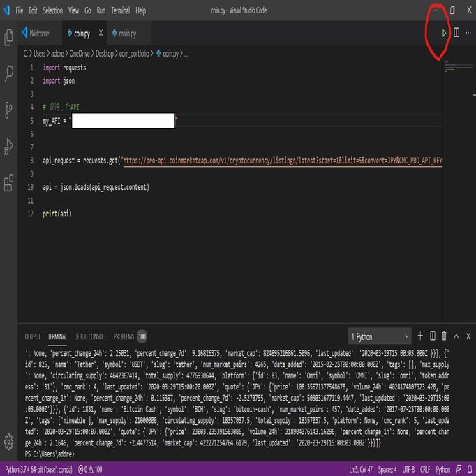This screenshot has height=476, width=476.
Task: Close the coin.py tab
Action: 101,33
